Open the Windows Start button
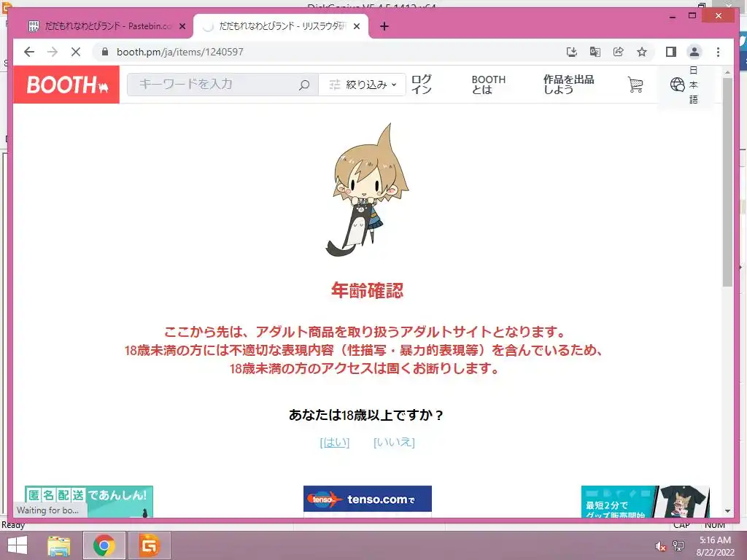 point(18,545)
